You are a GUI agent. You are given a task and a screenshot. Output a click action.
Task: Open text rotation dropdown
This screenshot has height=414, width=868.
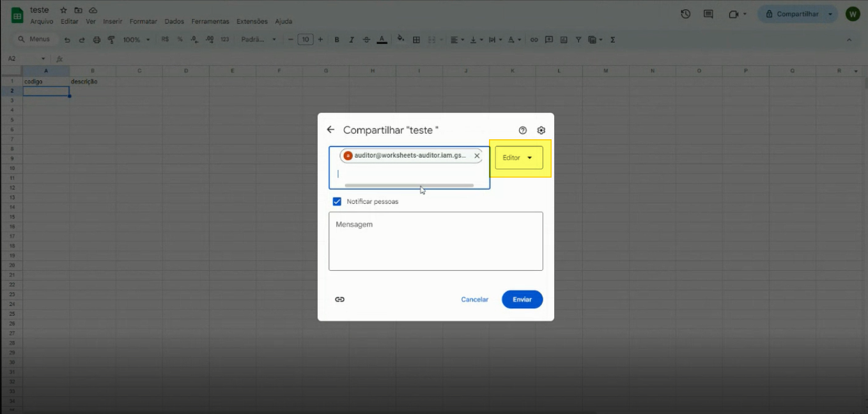pyautogui.click(x=514, y=40)
